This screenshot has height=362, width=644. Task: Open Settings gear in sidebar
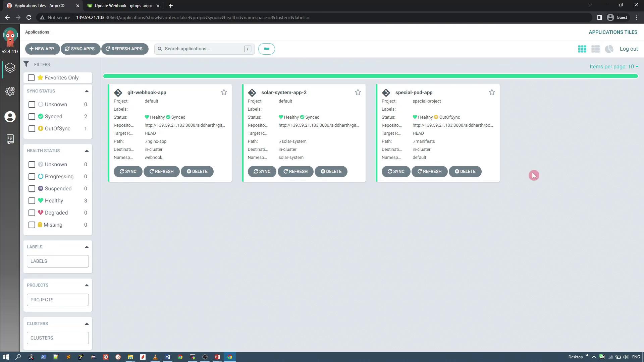(10, 92)
